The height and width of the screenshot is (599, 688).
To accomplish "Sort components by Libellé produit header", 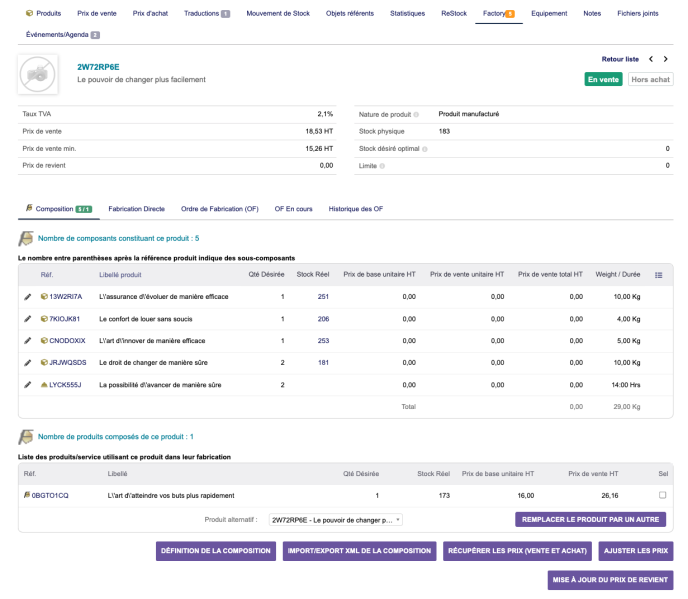I will 120,275.
